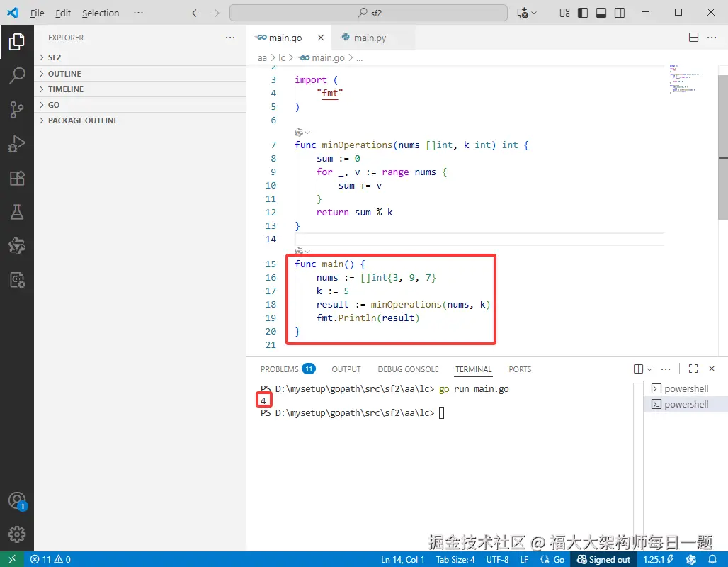The image size is (728, 567).
Task: Open Explorer views and more actions menu
Action: click(x=230, y=38)
